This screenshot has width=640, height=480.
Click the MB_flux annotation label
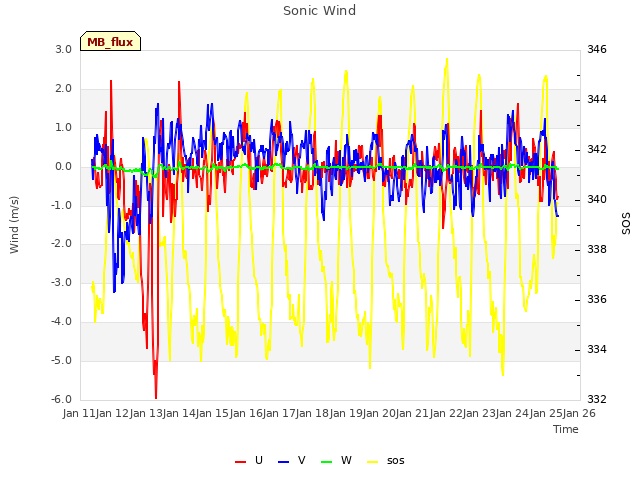click(110, 41)
